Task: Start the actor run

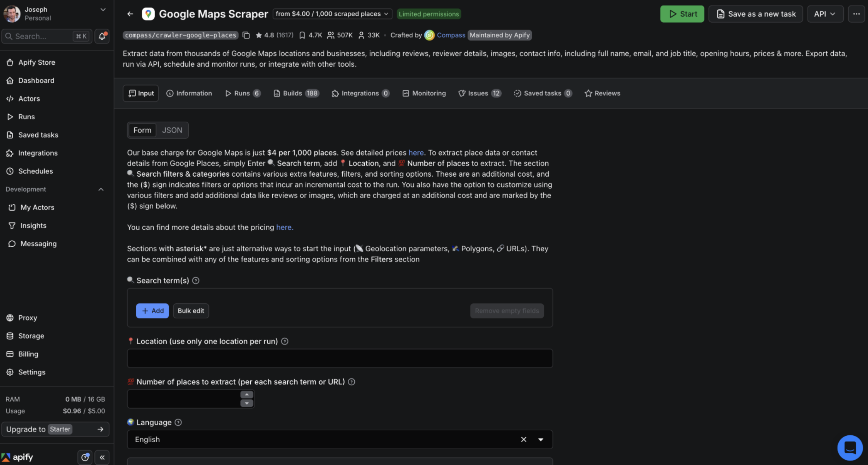Action: (682, 14)
